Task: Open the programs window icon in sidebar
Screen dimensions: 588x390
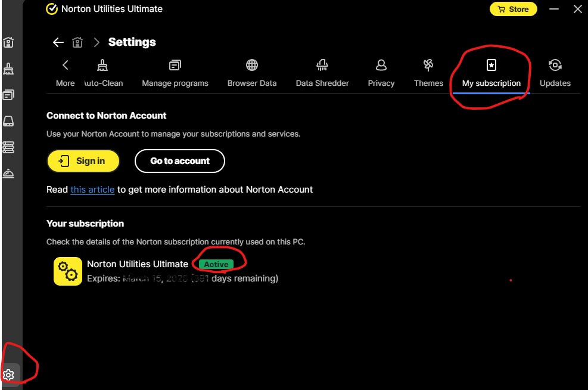Action: pos(8,95)
